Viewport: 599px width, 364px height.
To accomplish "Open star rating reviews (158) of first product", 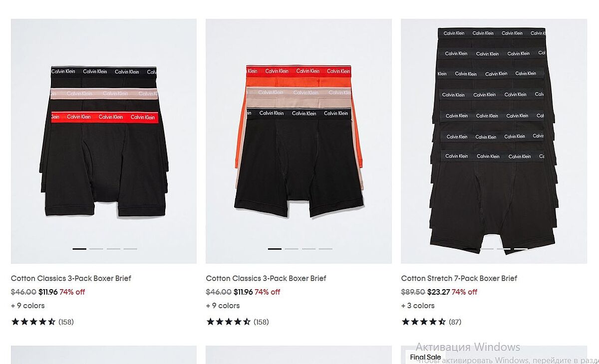I will point(42,322).
